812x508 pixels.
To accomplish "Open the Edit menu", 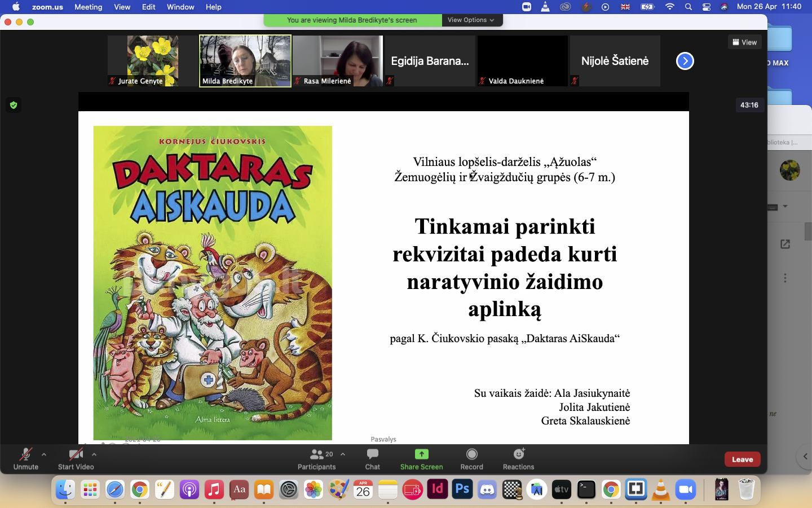I will point(149,7).
